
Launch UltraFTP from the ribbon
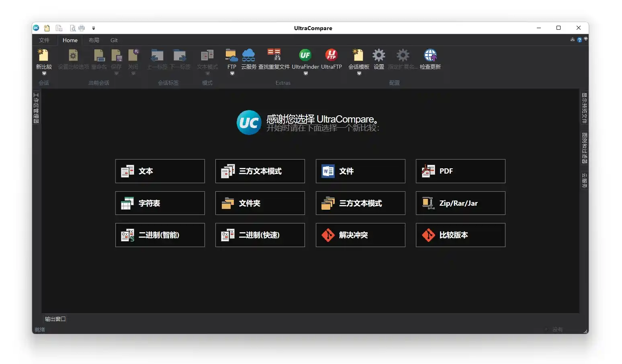coord(331,59)
